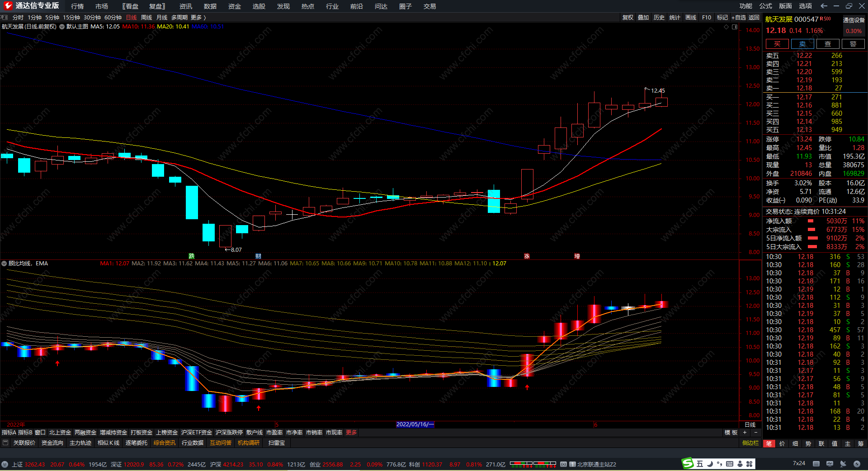Image resolution: width=868 pixels, height=471 pixels.
Task: Click the Tongdaxin red logo icon
Action: tap(8, 6)
